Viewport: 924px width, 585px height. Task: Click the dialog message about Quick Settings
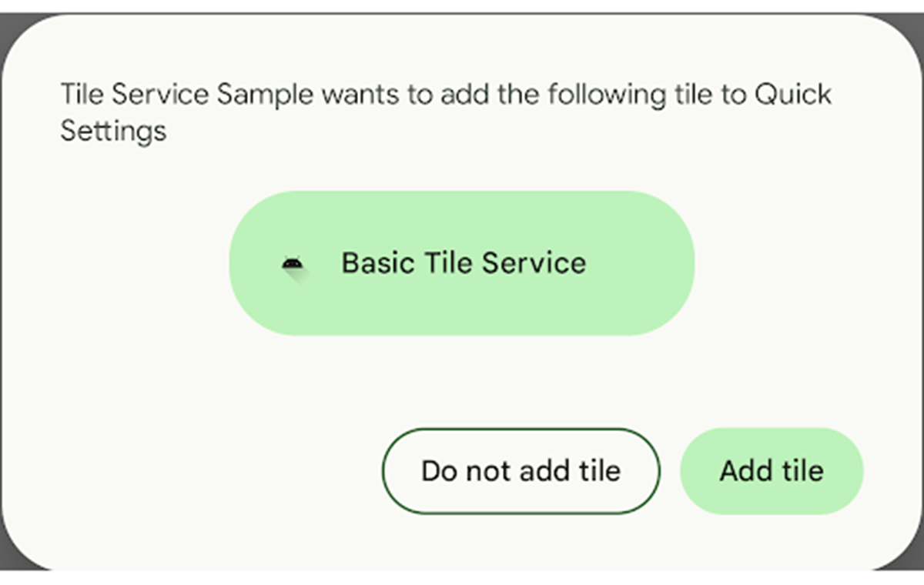446,112
